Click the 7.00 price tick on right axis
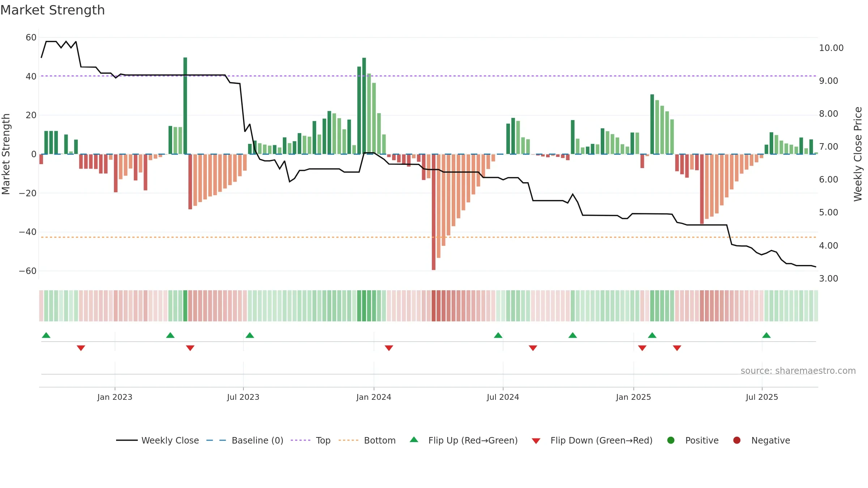868x488 pixels. coord(829,147)
